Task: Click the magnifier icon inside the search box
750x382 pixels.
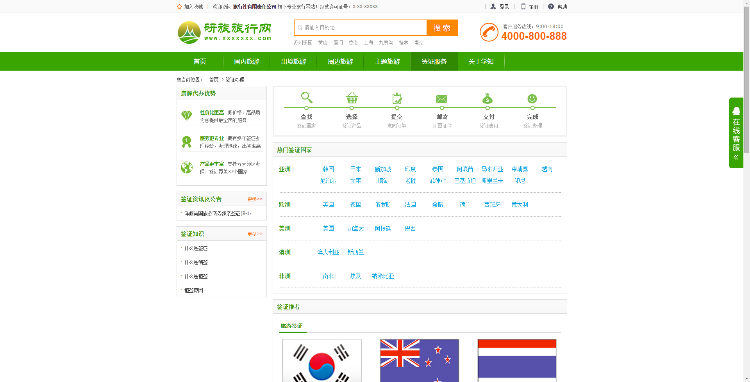Action: pos(300,28)
